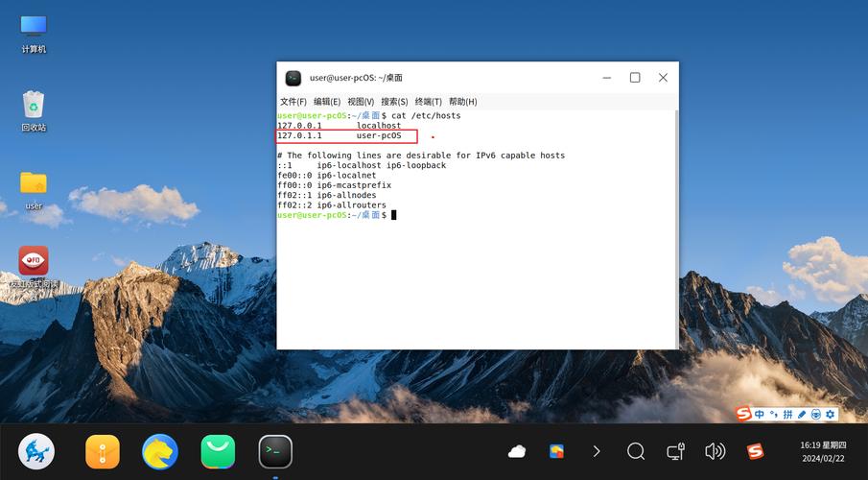
Task: Open the 终端(T) menu
Action: pyautogui.click(x=428, y=102)
